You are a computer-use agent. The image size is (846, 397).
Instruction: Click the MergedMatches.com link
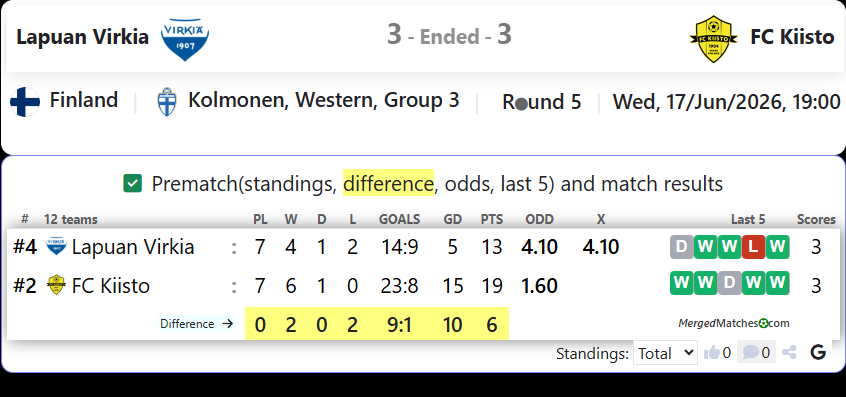coord(734,323)
